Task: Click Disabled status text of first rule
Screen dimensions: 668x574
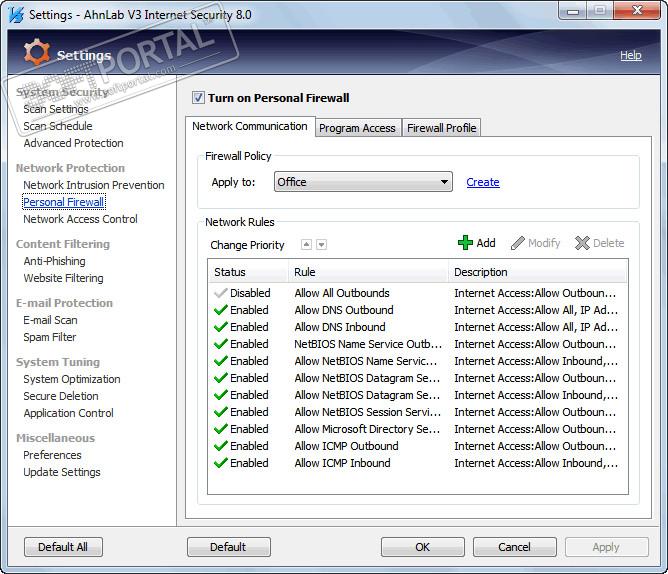Action: 250,293
